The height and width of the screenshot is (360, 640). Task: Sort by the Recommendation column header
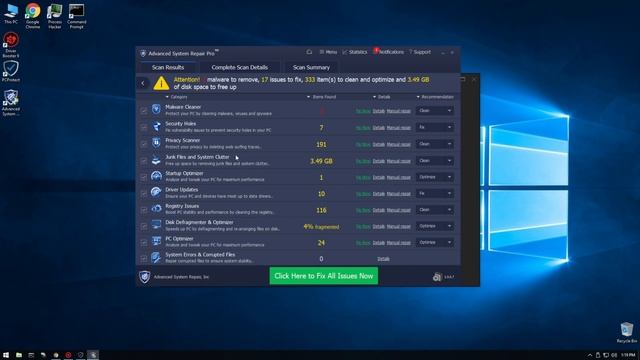(x=435, y=97)
